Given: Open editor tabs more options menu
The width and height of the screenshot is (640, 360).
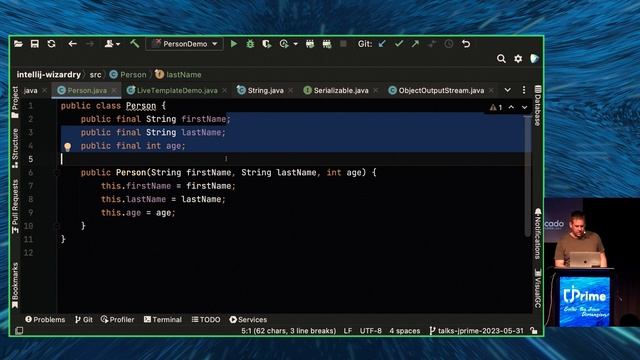Looking at the screenshot, I should click(x=524, y=90).
